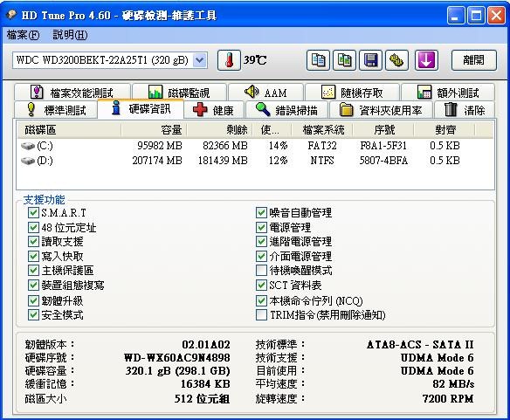Image resolution: width=510 pixels, height=420 pixels.
Task: Toggle the 介面電源管理 checkbox
Action: coord(261,256)
